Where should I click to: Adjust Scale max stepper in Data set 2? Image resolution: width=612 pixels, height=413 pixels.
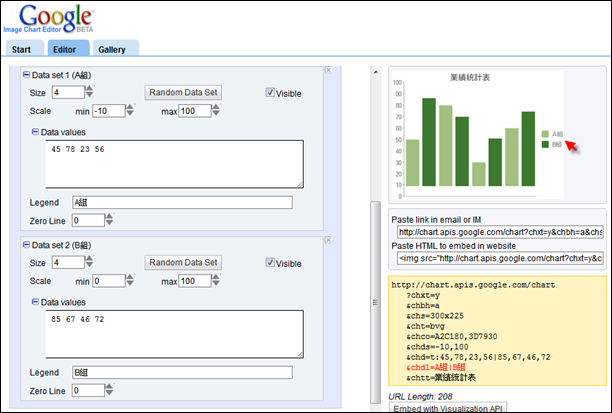216,280
